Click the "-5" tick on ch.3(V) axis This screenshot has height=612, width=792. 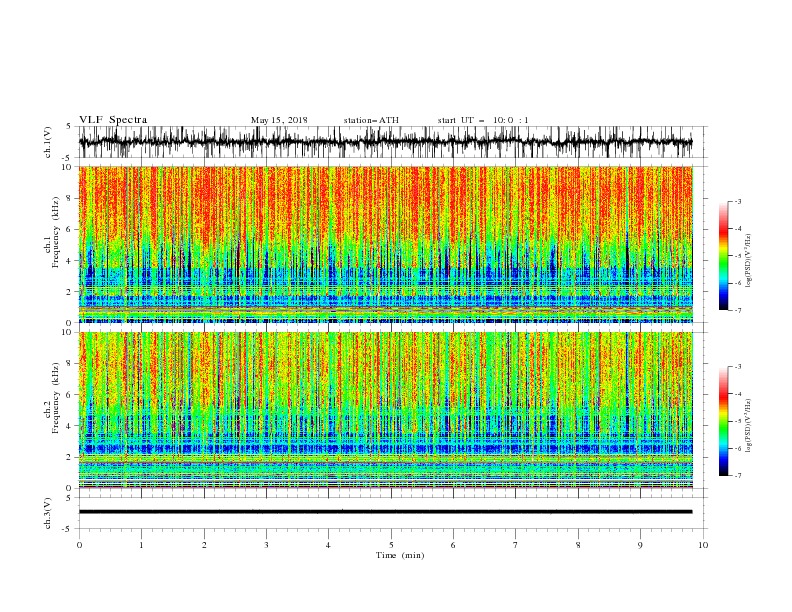tap(68, 529)
